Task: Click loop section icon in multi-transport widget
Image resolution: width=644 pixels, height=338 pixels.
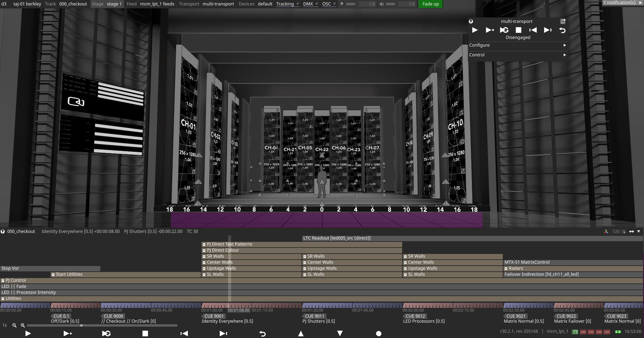Action: click(x=504, y=30)
